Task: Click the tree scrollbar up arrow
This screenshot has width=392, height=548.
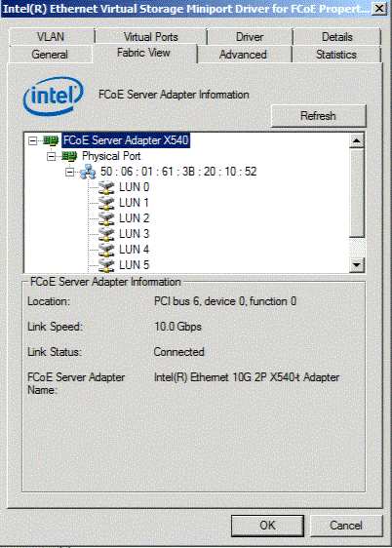Action: 356,140
